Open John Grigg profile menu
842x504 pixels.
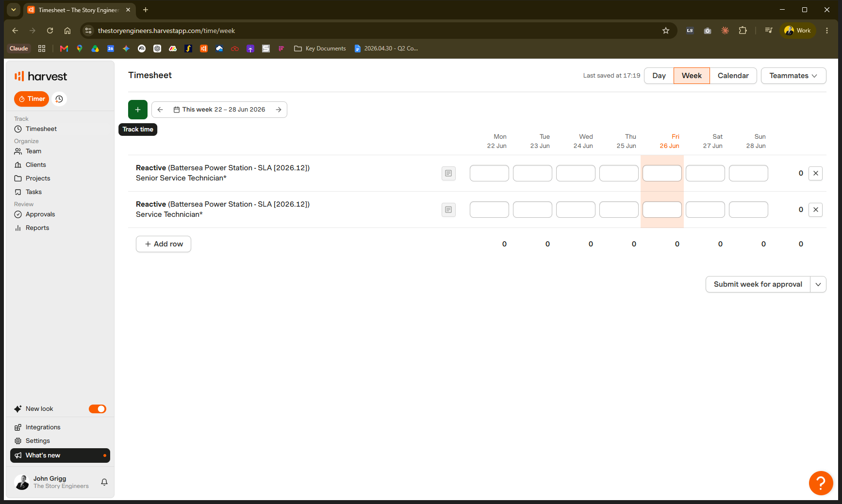tap(51, 482)
